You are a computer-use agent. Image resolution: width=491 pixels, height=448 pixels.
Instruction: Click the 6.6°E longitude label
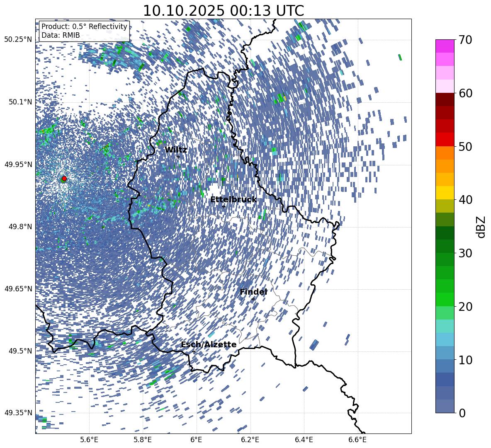(x=357, y=440)
